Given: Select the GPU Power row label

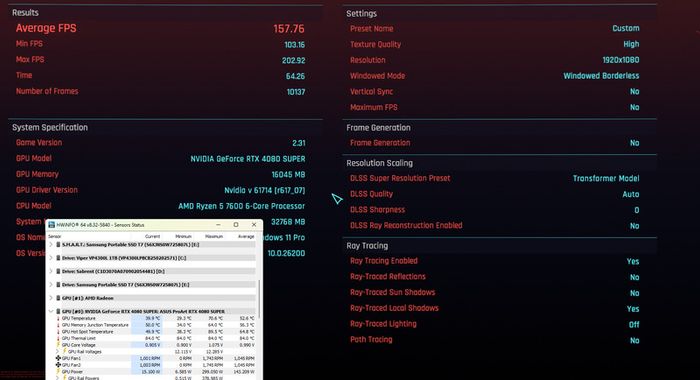Looking at the screenshot, I should pyautogui.click(x=72, y=372).
